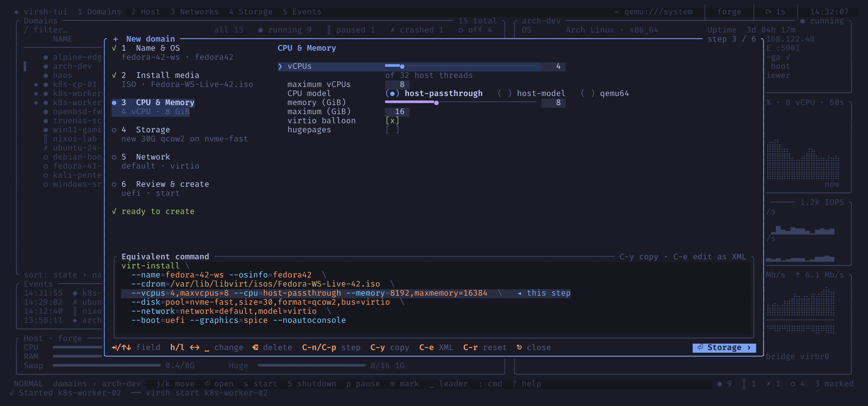Click crashed icon beside ubuntu-24
The width and height of the screenshot is (868, 406).
pyautogui.click(x=46, y=148)
